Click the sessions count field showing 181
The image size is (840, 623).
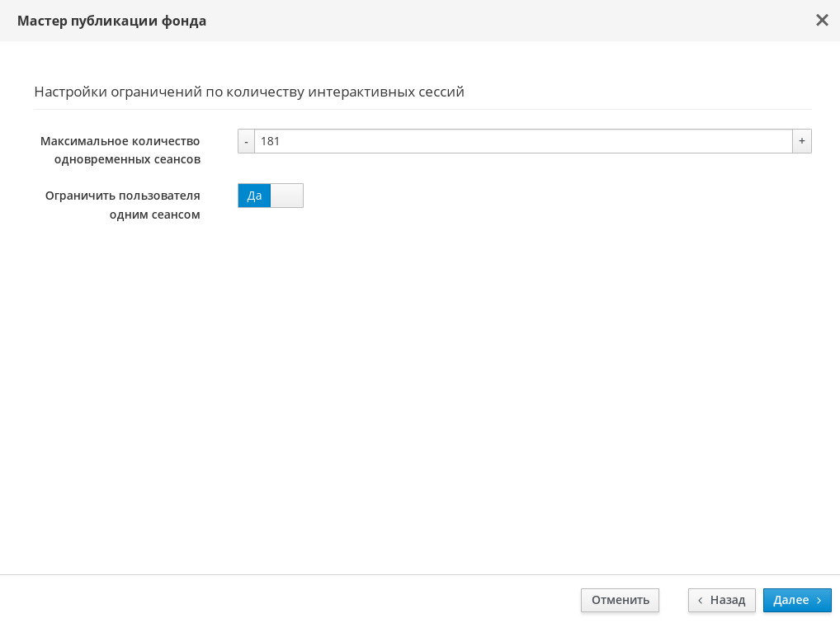(523, 141)
